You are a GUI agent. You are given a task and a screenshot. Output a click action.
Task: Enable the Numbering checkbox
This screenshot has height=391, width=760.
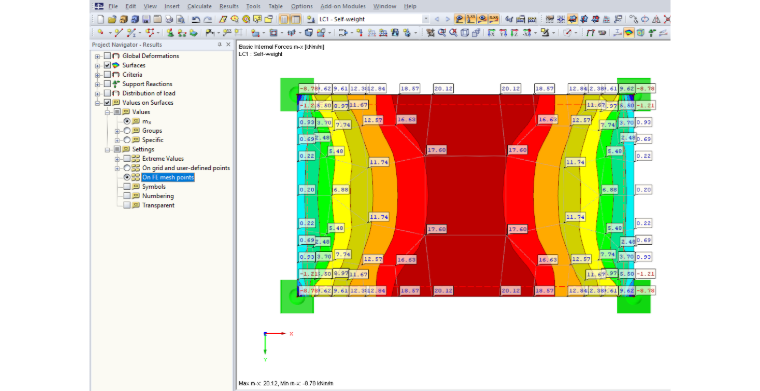(x=127, y=196)
